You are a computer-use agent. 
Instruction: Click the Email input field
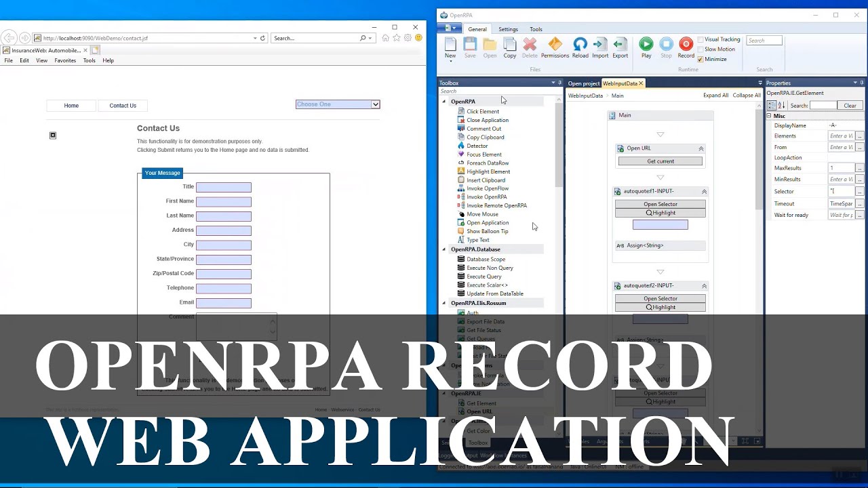tap(224, 303)
